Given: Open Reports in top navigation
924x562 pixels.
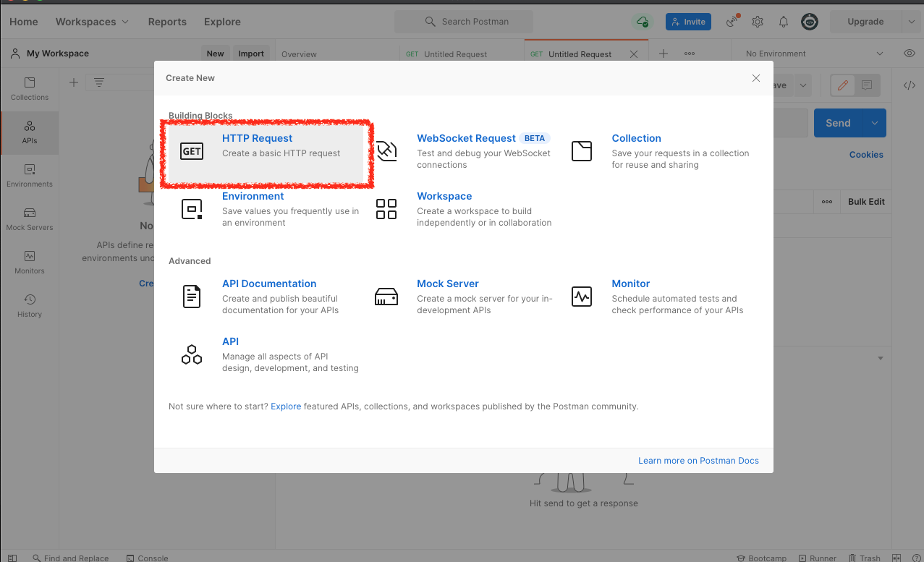Looking at the screenshot, I should (x=167, y=22).
